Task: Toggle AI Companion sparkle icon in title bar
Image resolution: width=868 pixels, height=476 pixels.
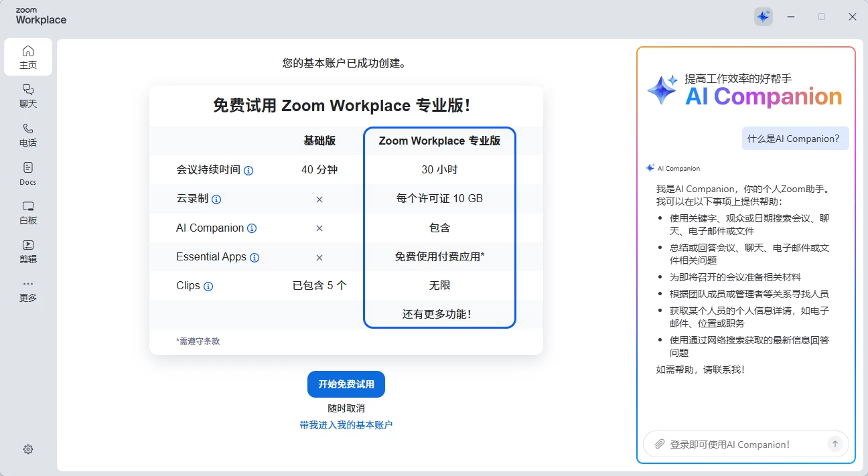Action: 764,17
